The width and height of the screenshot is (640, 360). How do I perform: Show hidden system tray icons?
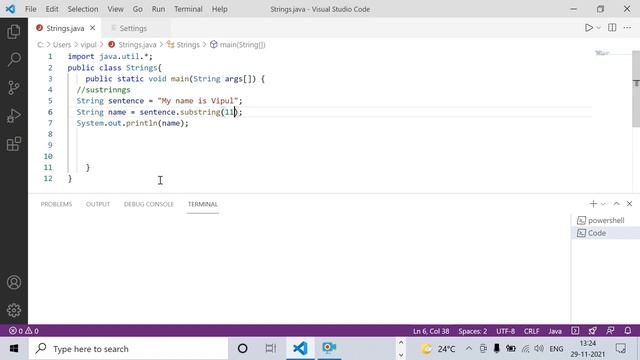[x=469, y=349]
